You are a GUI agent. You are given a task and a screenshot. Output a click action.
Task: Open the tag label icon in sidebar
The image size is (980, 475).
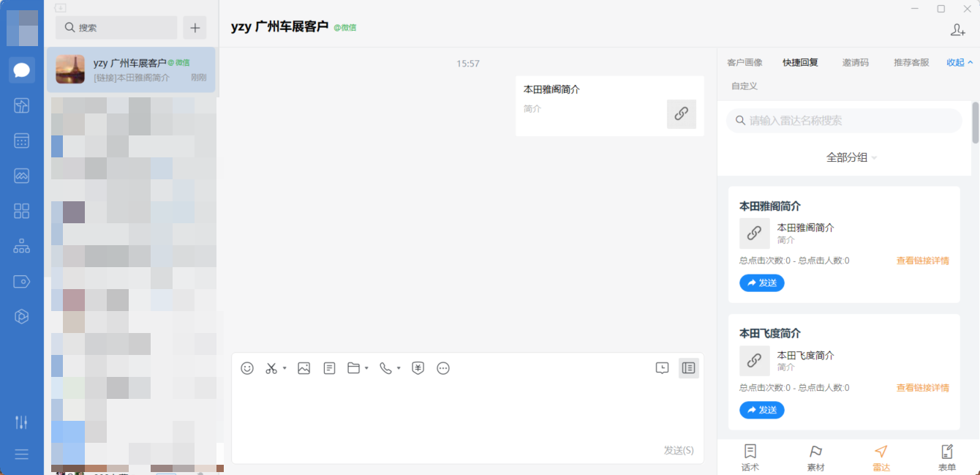[x=22, y=281]
